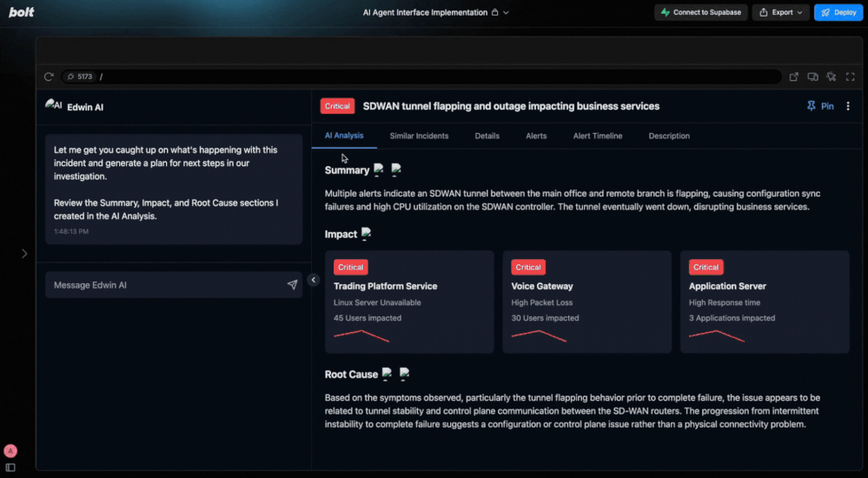Expand the left sidebar chevron
Image resolution: width=868 pixels, height=478 pixels.
[x=24, y=254]
